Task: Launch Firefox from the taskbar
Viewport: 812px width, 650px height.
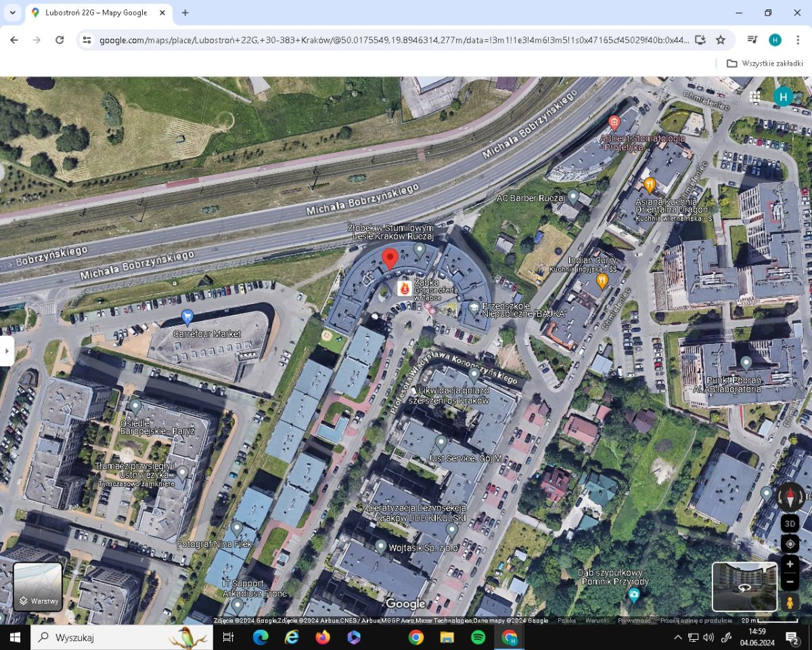Action: click(x=323, y=637)
